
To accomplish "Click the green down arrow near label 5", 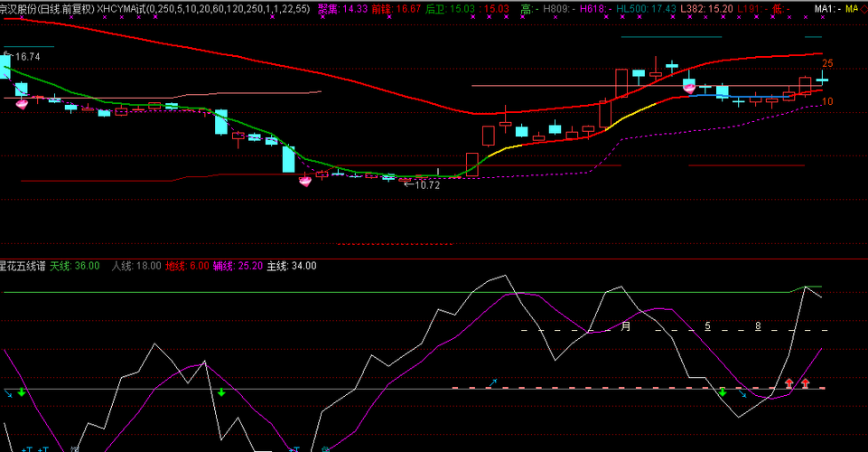I will [723, 392].
